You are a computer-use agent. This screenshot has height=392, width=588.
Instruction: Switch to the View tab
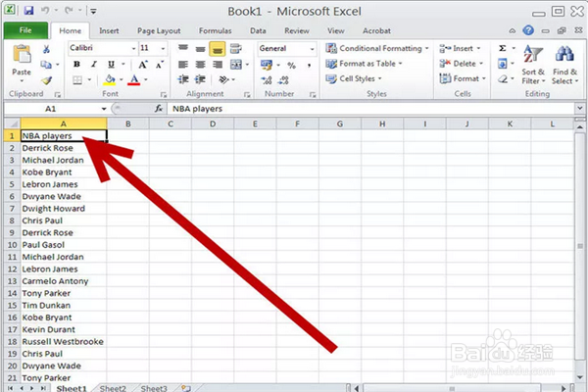pyautogui.click(x=335, y=31)
